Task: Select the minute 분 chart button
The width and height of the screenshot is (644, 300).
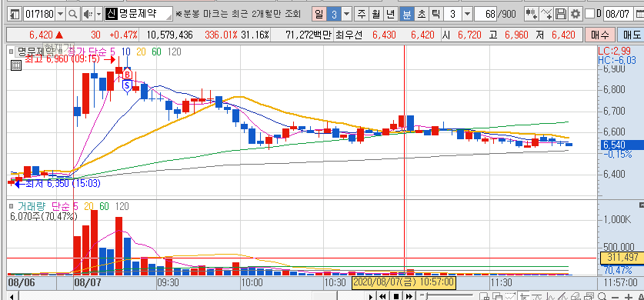Action: click(406, 15)
